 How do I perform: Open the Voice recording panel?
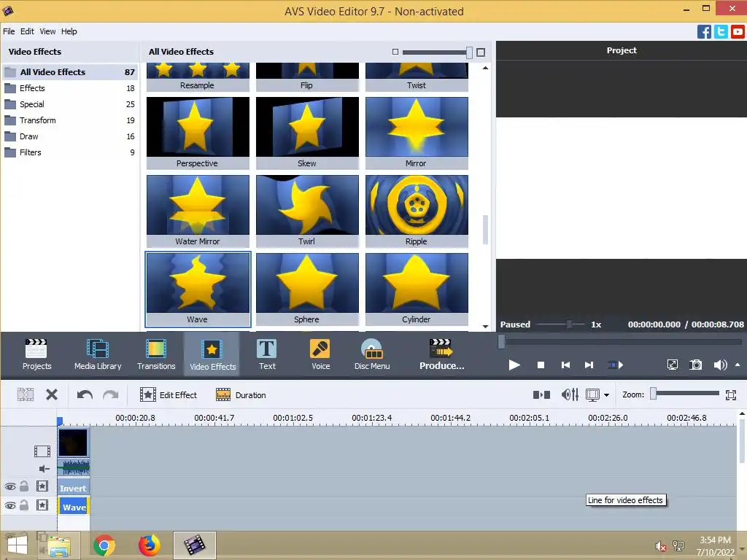320,354
